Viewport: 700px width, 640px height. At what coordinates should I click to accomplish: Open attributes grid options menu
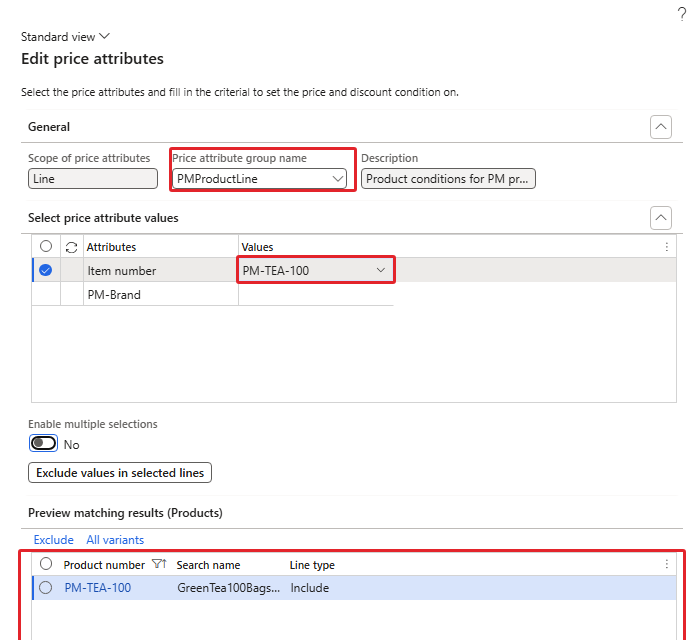click(667, 247)
